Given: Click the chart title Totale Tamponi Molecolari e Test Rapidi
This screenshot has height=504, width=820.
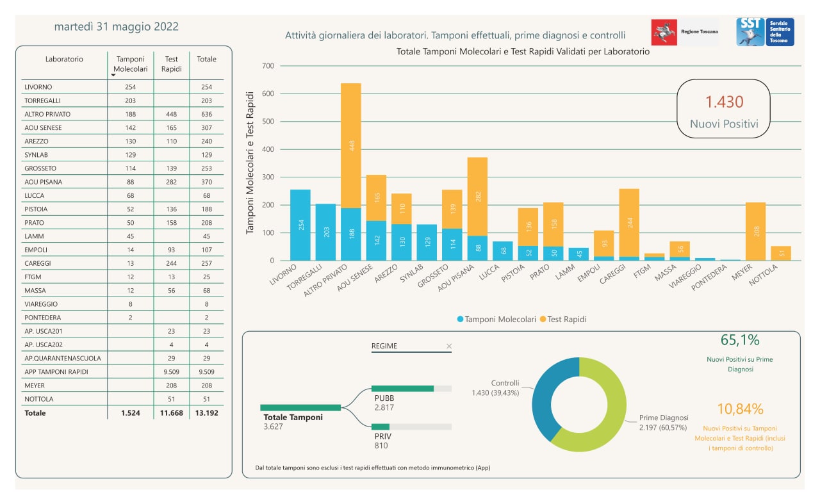Looking at the screenshot, I should (x=523, y=52).
